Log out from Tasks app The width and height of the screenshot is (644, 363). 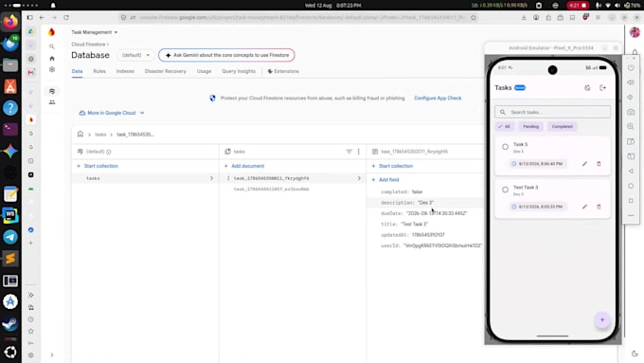click(x=602, y=87)
